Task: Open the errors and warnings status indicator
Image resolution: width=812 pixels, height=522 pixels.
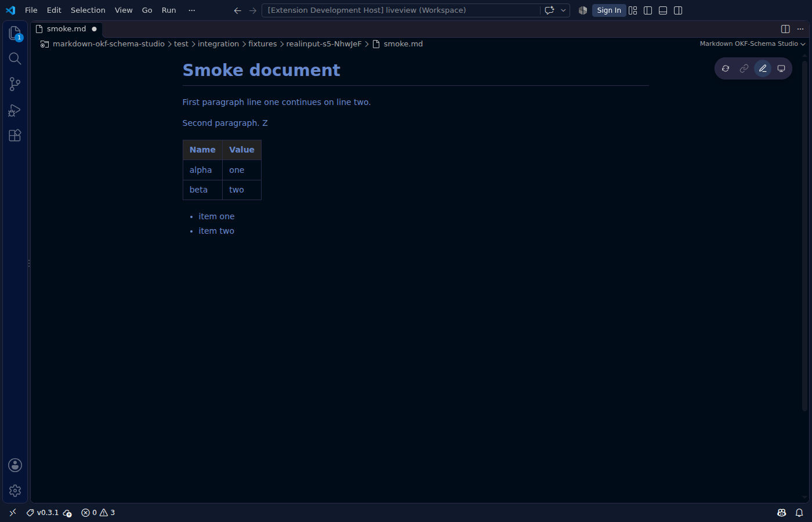Action: point(98,513)
